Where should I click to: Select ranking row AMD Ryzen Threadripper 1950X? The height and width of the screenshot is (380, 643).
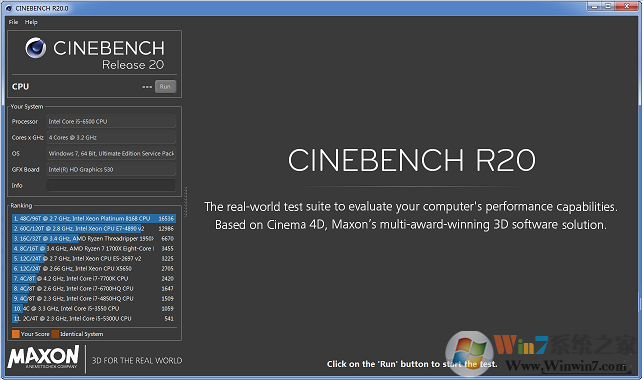pos(94,238)
